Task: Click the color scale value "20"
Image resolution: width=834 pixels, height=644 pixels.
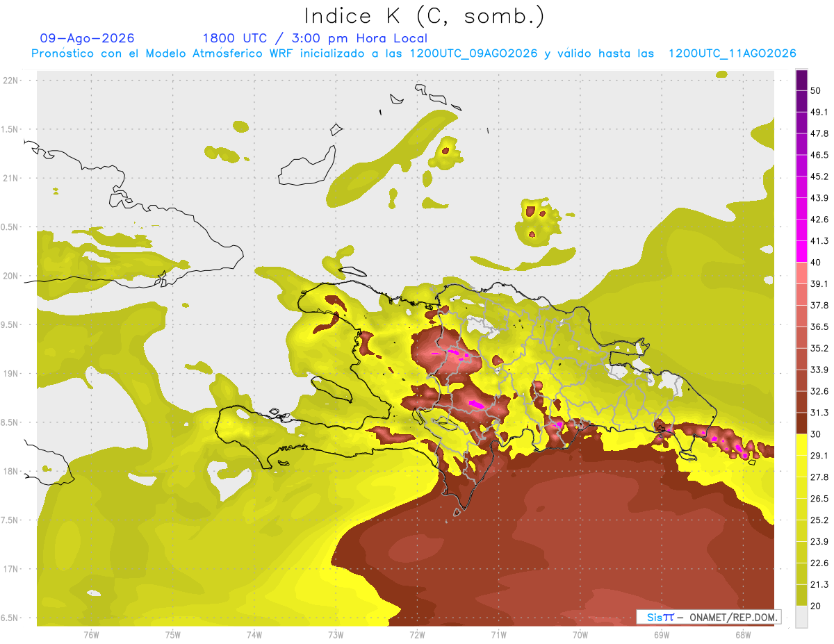Action: [x=815, y=606]
